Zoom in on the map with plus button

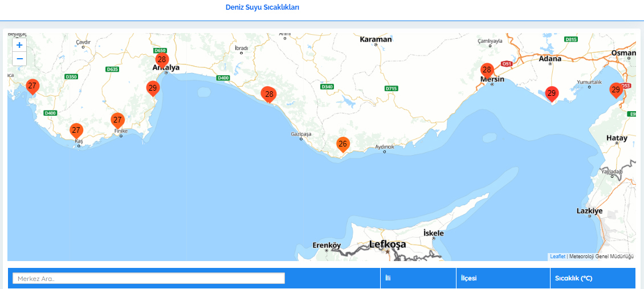click(x=19, y=44)
